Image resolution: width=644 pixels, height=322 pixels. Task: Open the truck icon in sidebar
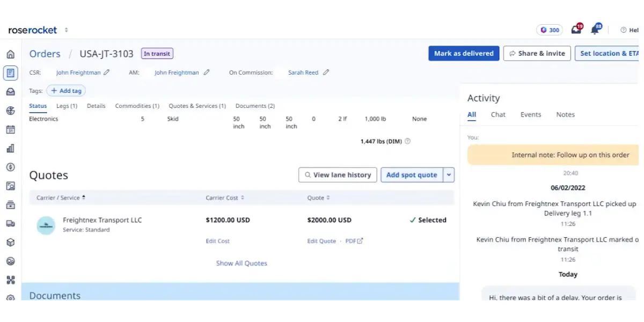point(10,223)
